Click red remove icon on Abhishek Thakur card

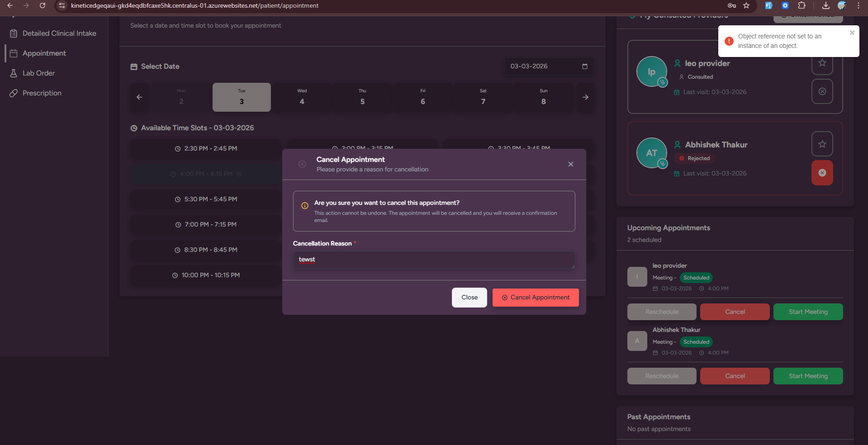pos(822,173)
